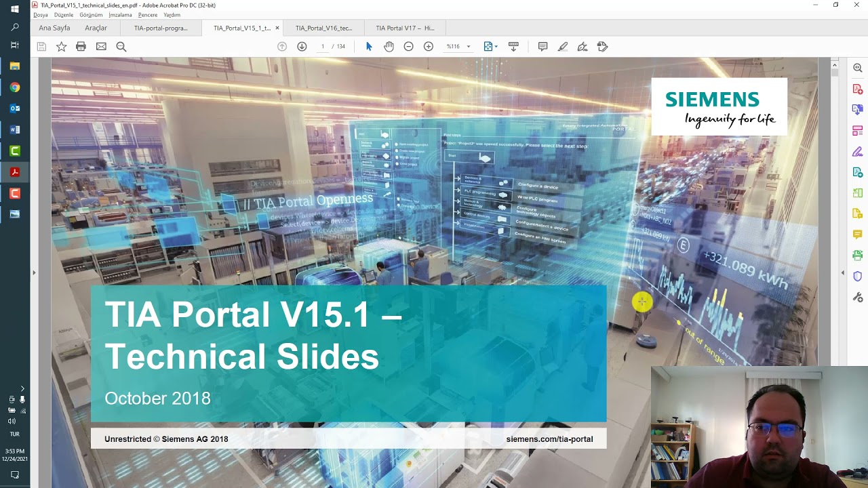Viewport: 868px width, 488px height.
Task: Collapse the right tools pane arrow
Action: 843,272
